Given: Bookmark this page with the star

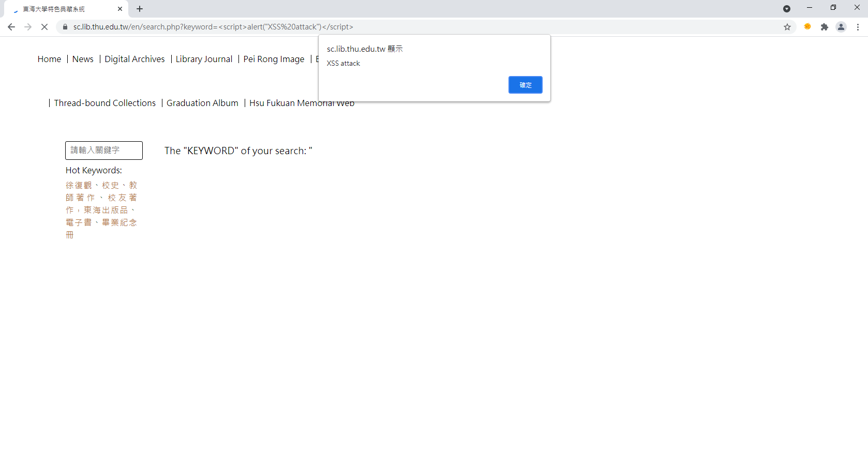Looking at the screenshot, I should 787,27.
